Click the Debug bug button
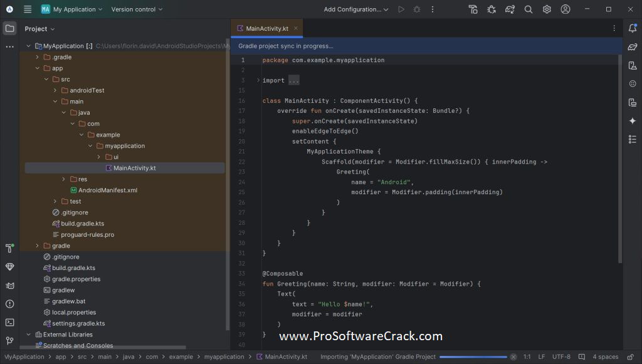 click(x=417, y=9)
